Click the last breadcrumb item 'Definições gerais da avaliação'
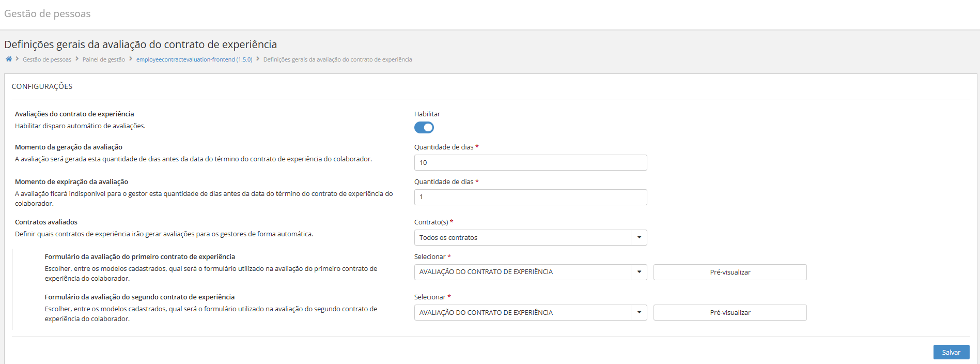This screenshot has width=980, height=364. (337, 59)
